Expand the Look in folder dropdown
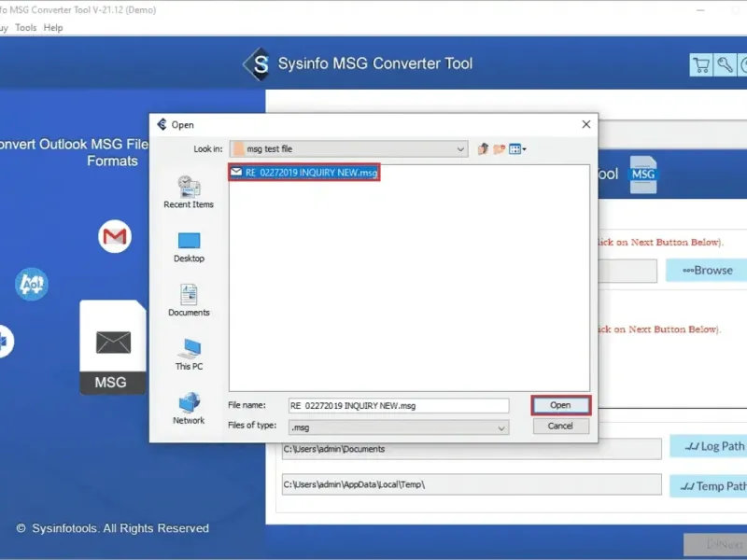 [x=460, y=149]
